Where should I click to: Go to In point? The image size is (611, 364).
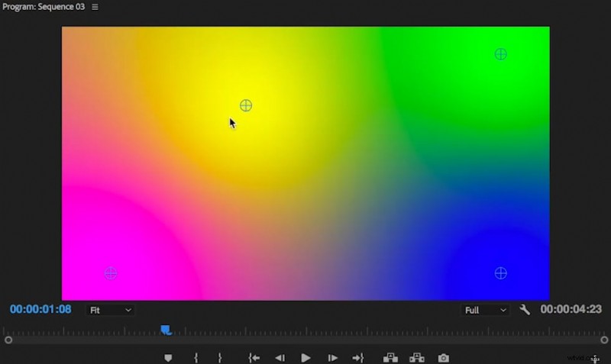tap(254, 358)
